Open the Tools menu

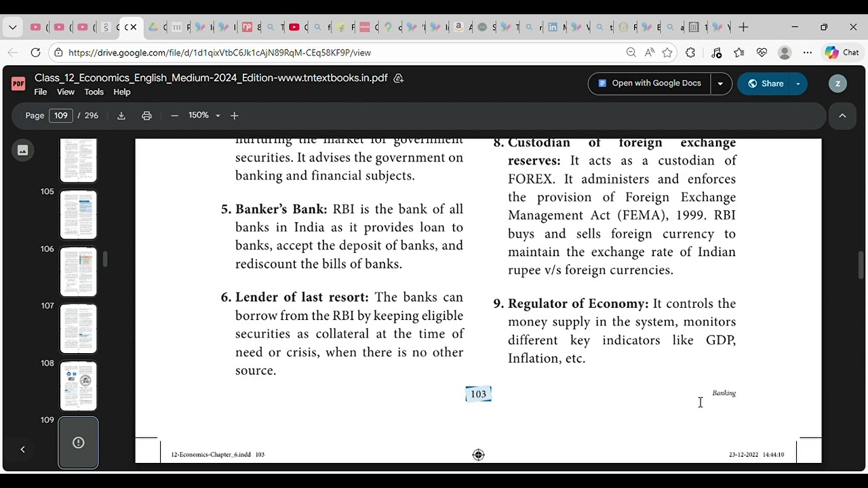(94, 92)
